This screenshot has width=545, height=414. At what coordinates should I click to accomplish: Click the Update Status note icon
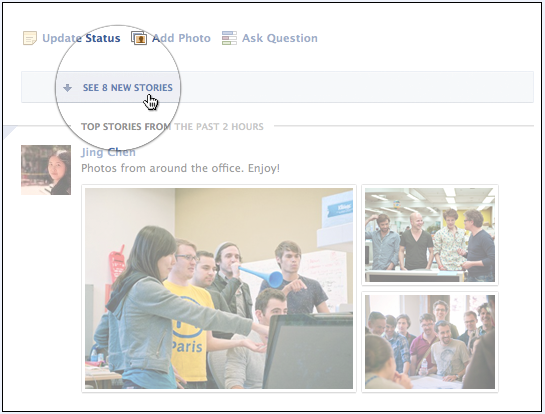[x=30, y=38]
